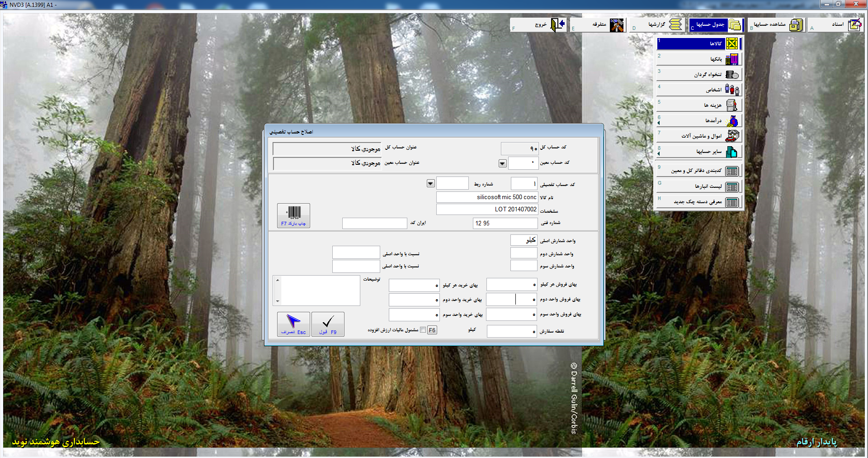
Task: Click the اصلاح حساب تفصیلی dialog title
Action: pos(291,132)
